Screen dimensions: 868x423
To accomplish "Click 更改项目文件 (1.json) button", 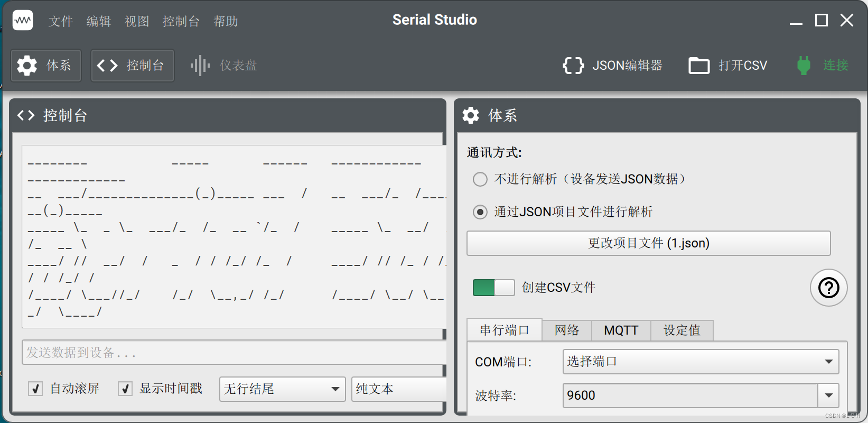I will [x=649, y=243].
